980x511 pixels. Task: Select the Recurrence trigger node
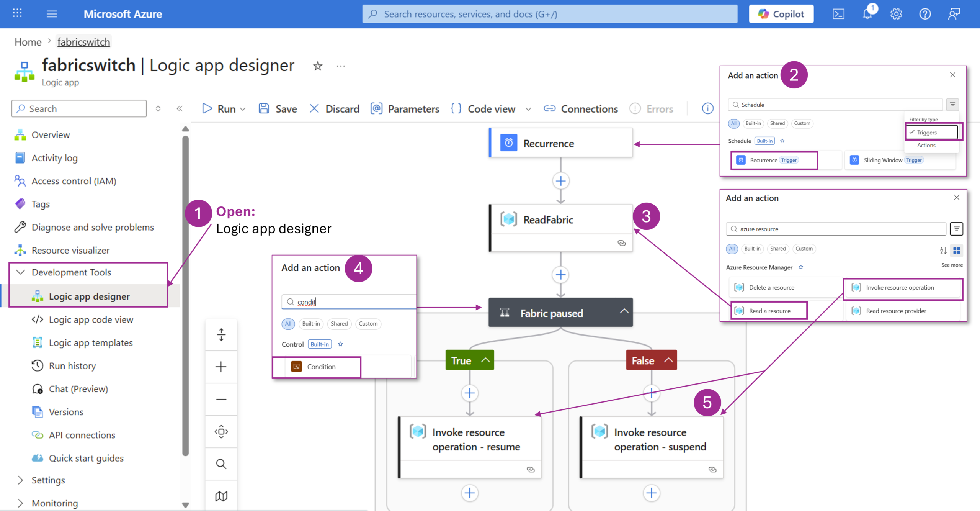561,143
